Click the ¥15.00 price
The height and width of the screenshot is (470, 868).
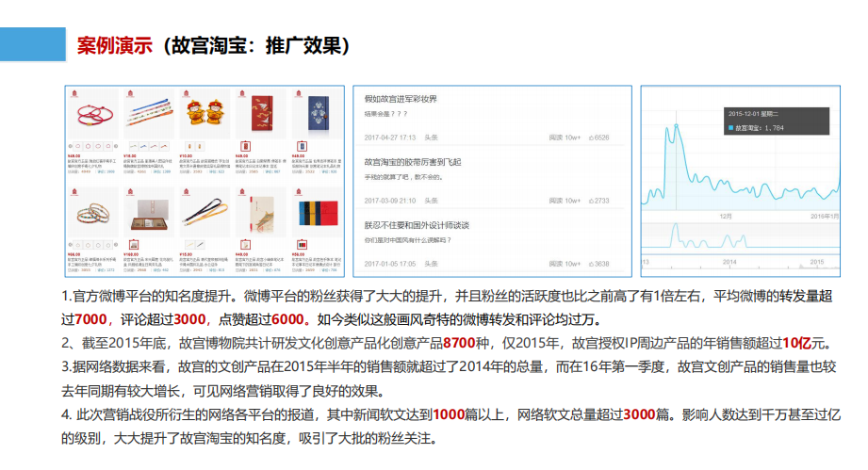pos(186,254)
